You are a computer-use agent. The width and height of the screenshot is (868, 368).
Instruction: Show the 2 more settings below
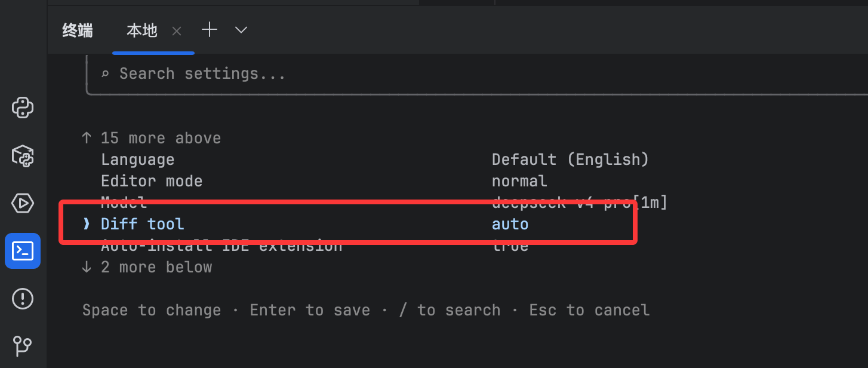(146, 267)
